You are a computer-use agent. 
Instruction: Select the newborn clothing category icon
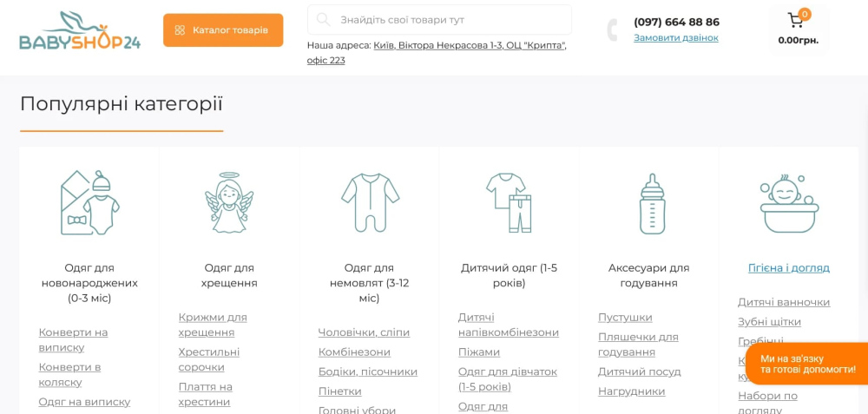89,202
